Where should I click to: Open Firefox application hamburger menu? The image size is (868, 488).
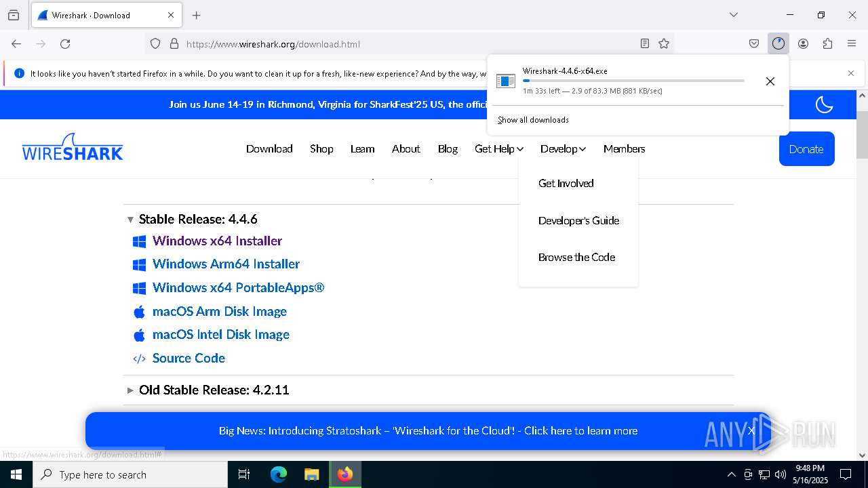click(x=852, y=43)
